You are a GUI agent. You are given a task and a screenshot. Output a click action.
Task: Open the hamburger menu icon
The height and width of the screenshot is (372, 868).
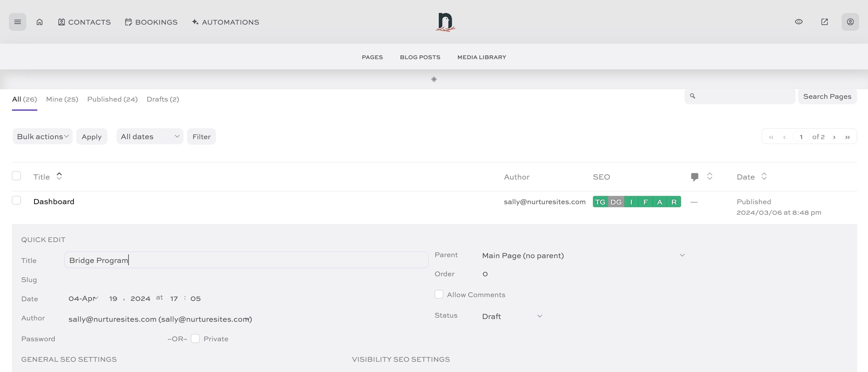17,22
